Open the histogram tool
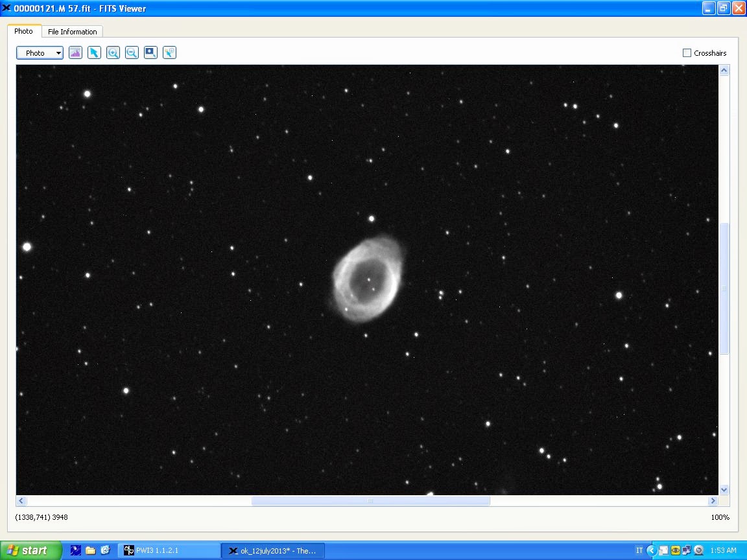Image resolution: width=747 pixels, height=560 pixels. coord(75,52)
